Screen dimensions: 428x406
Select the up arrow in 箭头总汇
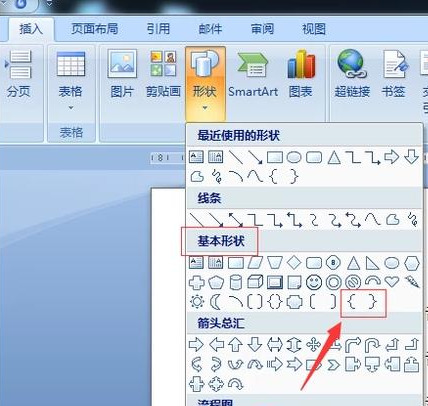[x=235, y=345]
